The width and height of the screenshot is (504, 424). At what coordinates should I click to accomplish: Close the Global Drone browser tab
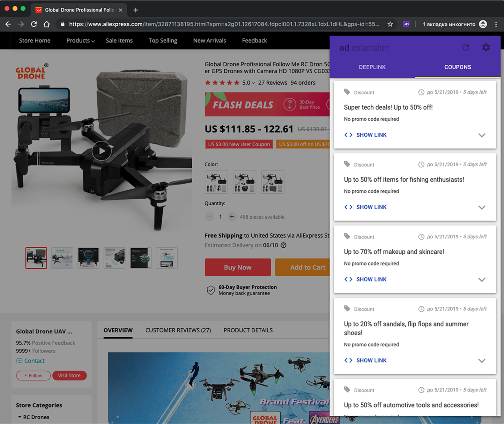coord(121,10)
